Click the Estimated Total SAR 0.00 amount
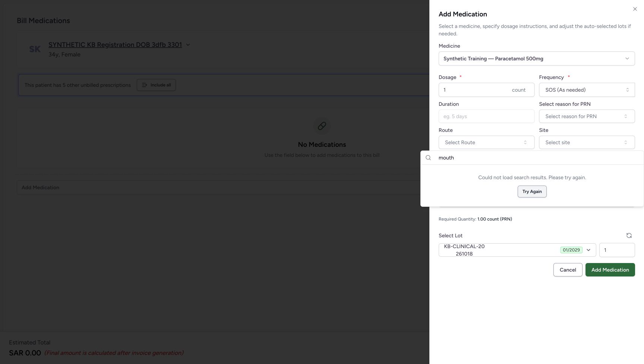 pos(25,353)
